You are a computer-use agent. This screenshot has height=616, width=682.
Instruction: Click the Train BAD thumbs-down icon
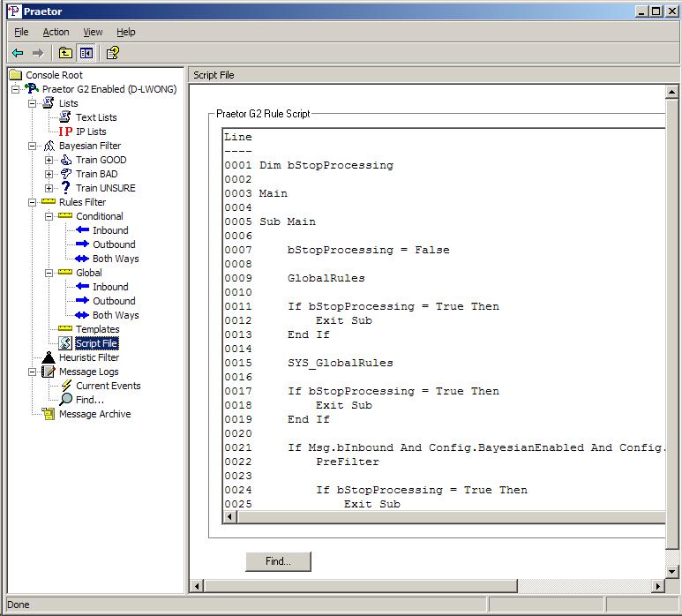coord(65,174)
